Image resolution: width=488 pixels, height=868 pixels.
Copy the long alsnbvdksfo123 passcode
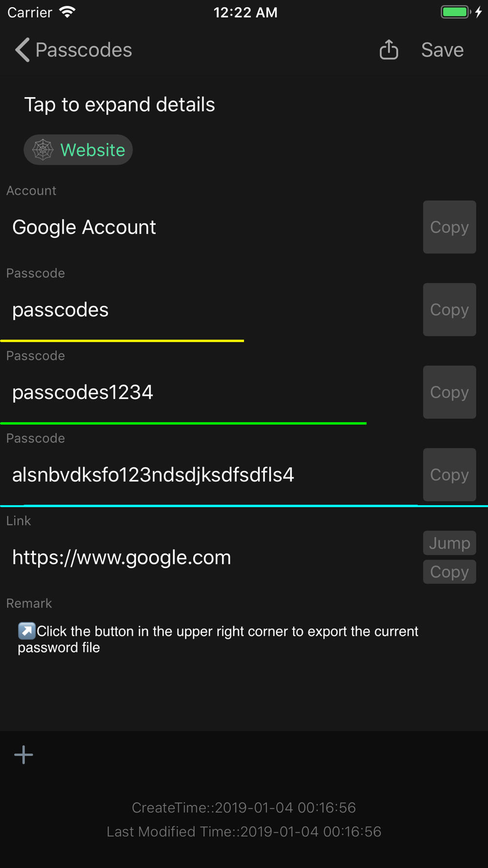click(449, 475)
